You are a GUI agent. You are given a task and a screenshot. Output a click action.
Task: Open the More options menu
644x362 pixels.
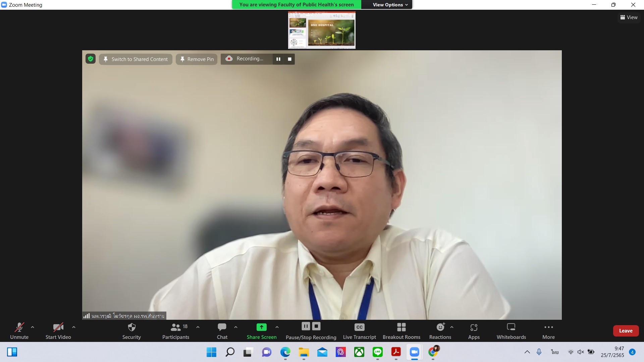(548, 331)
